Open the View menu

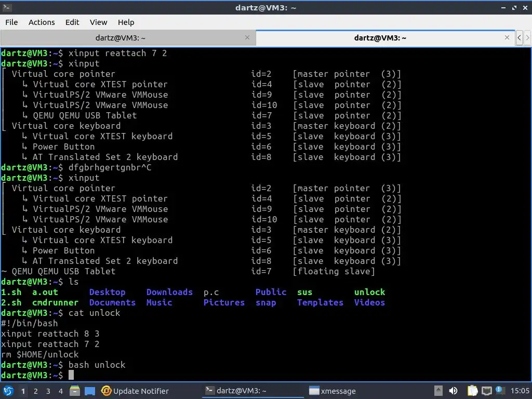(98, 22)
